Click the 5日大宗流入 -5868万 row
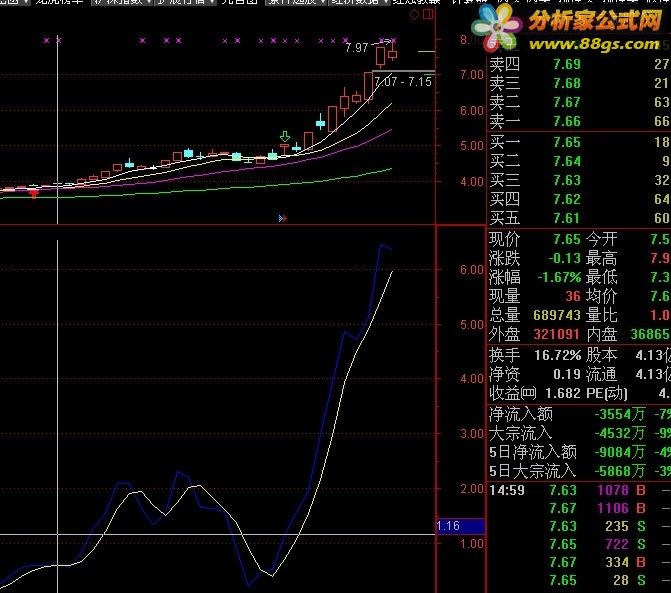 pos(580,471)
